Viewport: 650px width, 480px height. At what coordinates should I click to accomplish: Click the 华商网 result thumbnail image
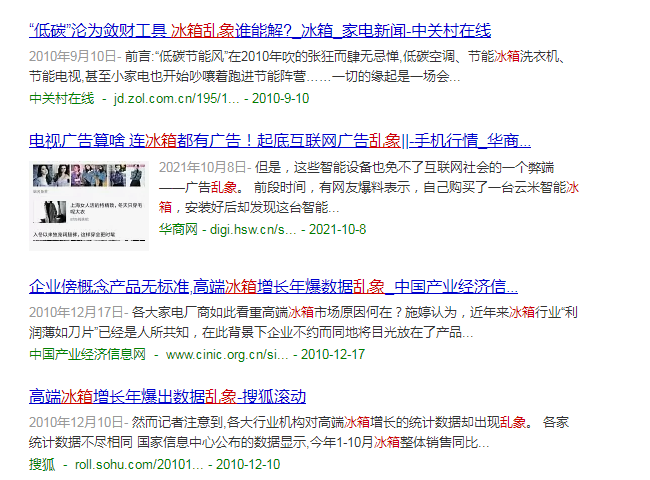click(89, 206)
